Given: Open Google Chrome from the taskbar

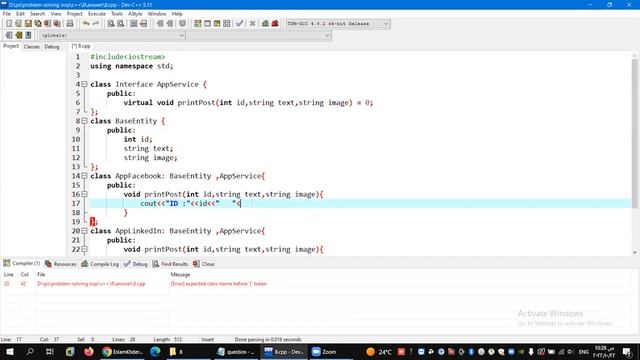Looking at the screenshot, I should coord(122,351).
